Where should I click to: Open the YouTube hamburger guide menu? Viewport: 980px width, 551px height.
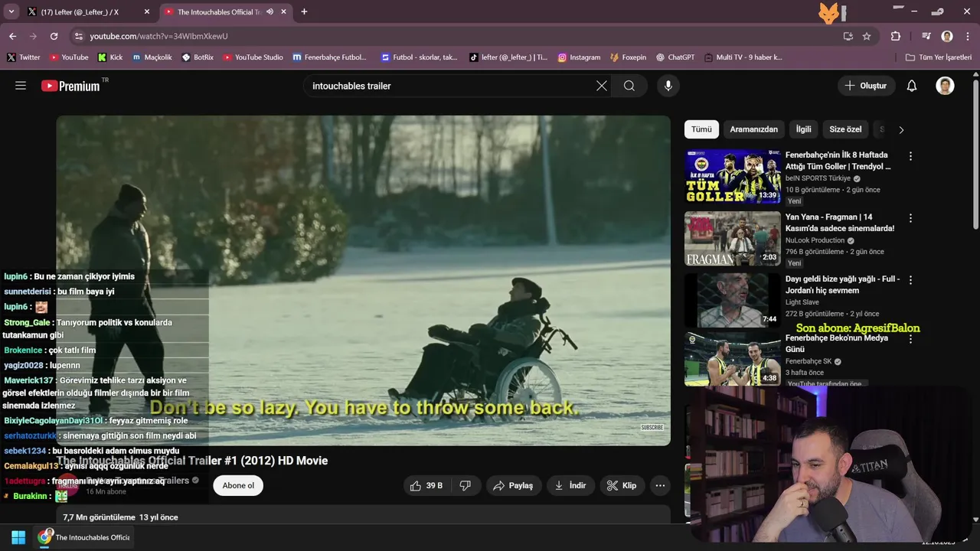click(21, 86)
